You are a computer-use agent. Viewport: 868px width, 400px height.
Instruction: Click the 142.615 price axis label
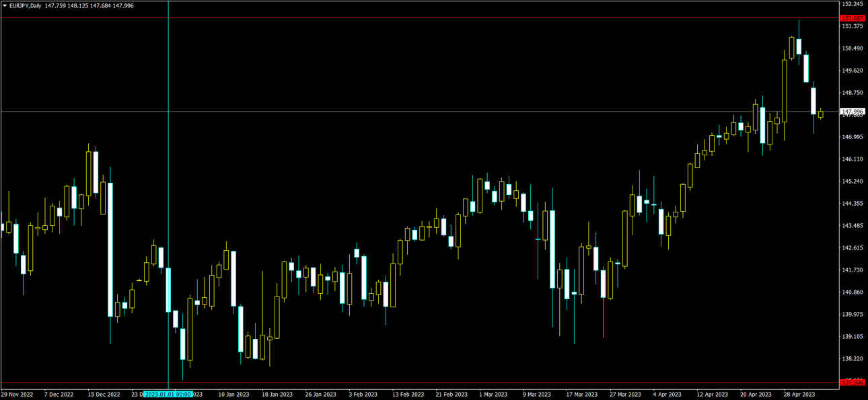pyautogui.click(x=853, y=248)
